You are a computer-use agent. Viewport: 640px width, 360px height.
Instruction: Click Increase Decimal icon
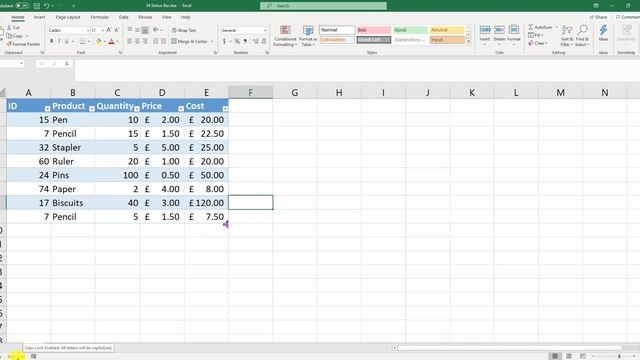256,41
